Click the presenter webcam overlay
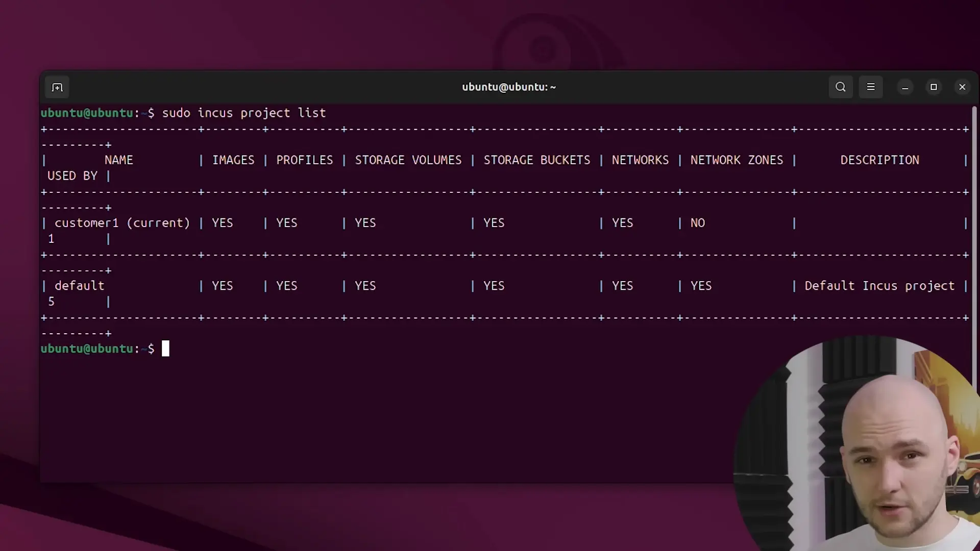980x551 pixels. coord(857,443)
